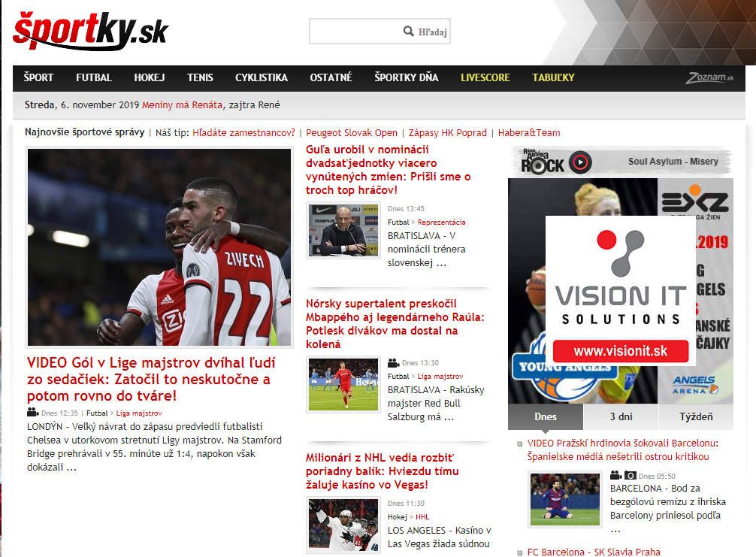The width and height of the screenshot is (756, 557).
Task: Open the ŠPORT menu item
Action: (x=38, y=77)
